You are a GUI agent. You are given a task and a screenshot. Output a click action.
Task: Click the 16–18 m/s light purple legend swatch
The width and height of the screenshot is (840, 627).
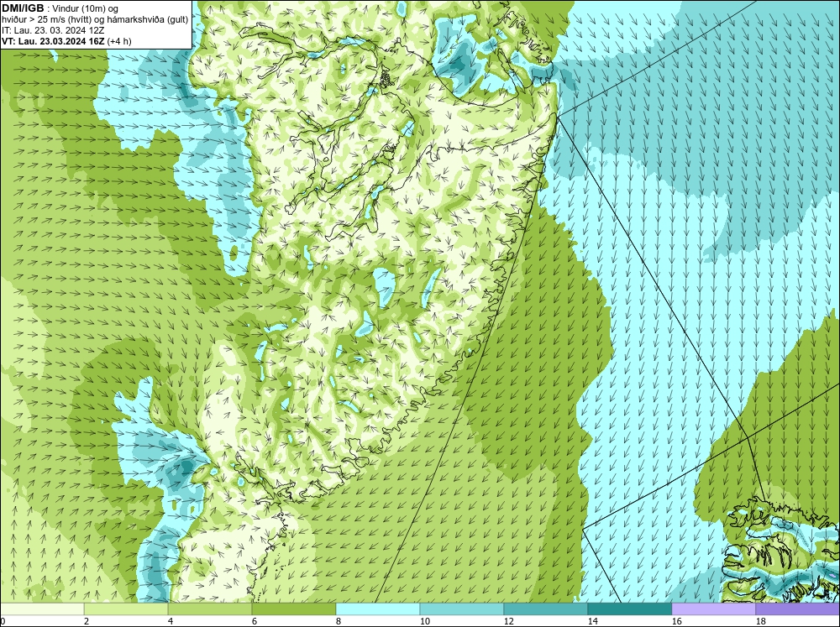click(x=713, y=609)
